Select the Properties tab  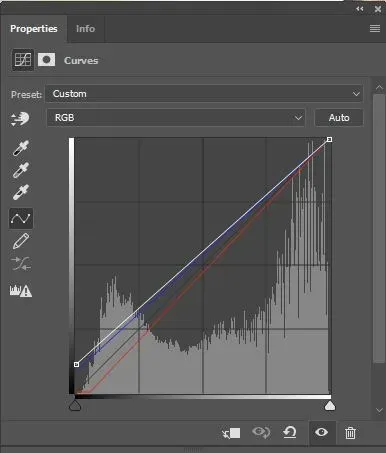(34, 29)
